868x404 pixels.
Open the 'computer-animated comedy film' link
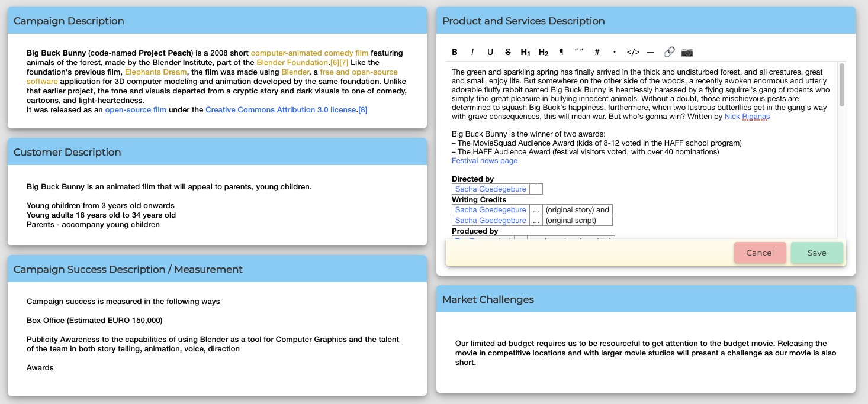coord(310,53)
